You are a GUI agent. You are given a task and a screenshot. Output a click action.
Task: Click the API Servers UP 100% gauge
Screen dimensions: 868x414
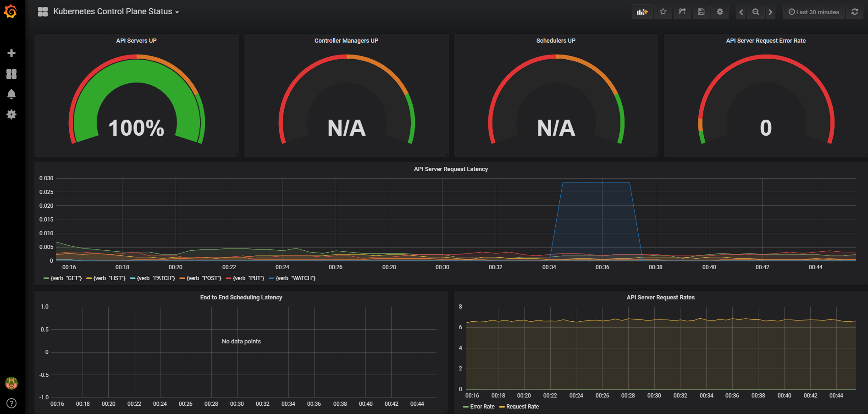click(136, 99)
